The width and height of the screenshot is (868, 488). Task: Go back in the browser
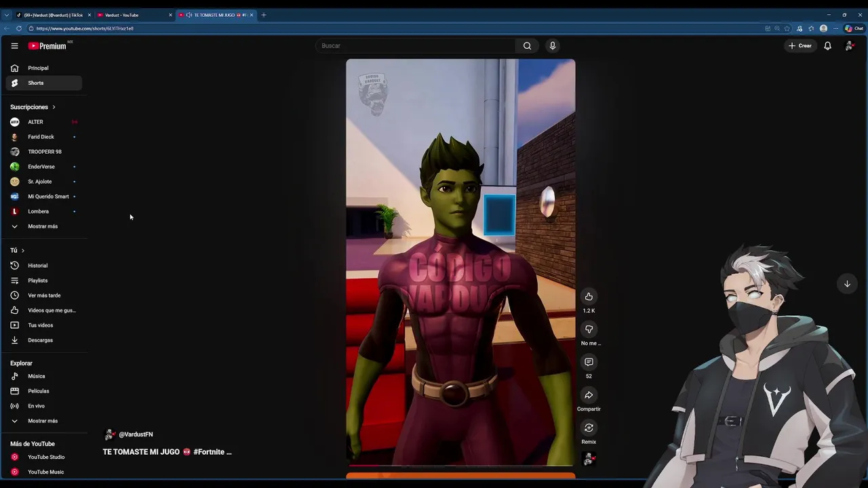(7, 28)
